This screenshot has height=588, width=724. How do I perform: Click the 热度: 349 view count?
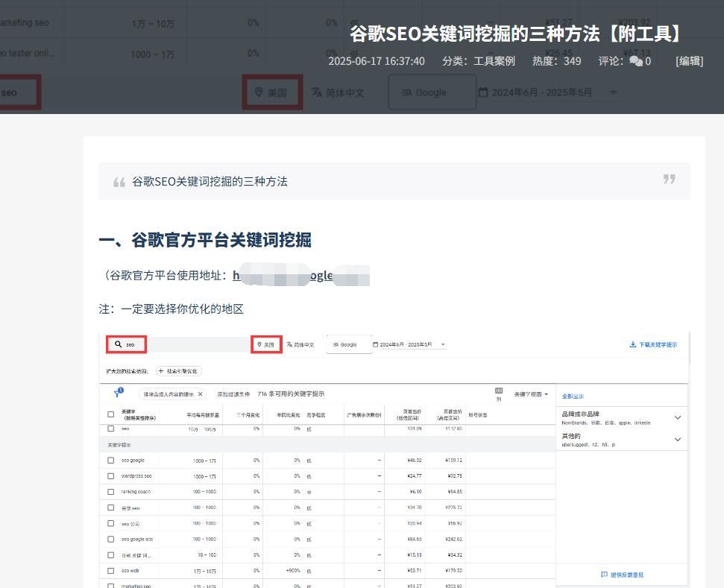click(556, 61)
